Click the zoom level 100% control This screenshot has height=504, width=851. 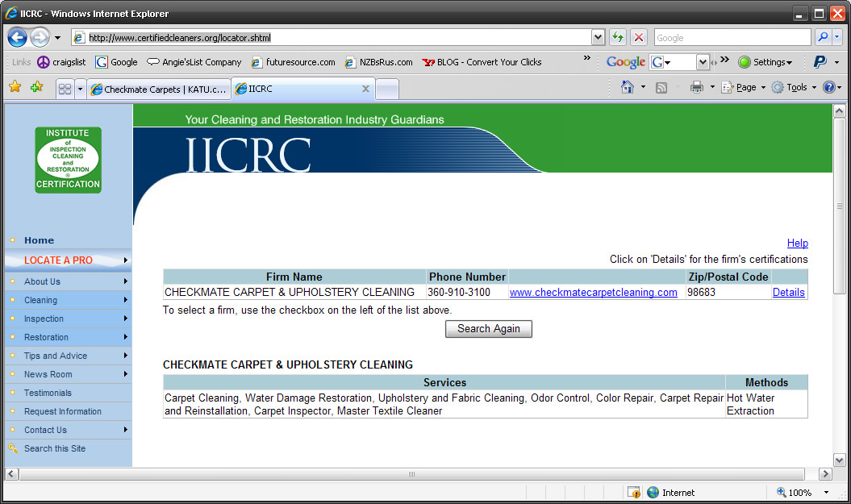pyautogui.click(x=799, y=492)
